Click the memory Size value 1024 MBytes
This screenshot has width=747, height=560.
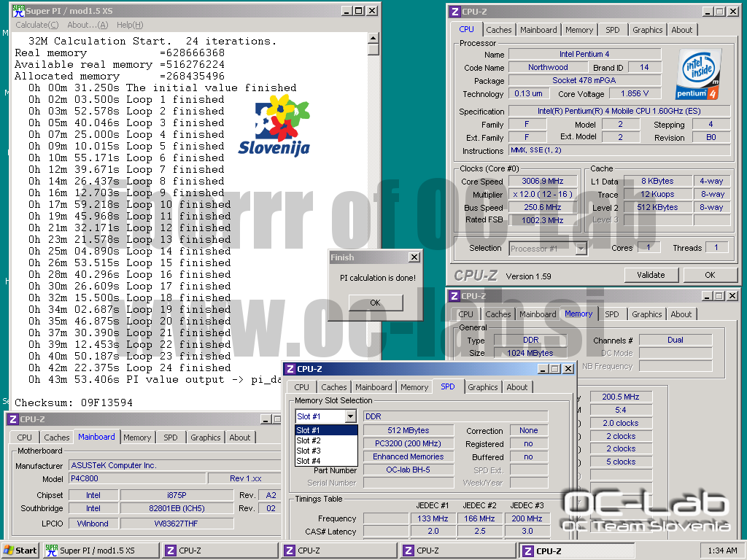coord(530,353)
